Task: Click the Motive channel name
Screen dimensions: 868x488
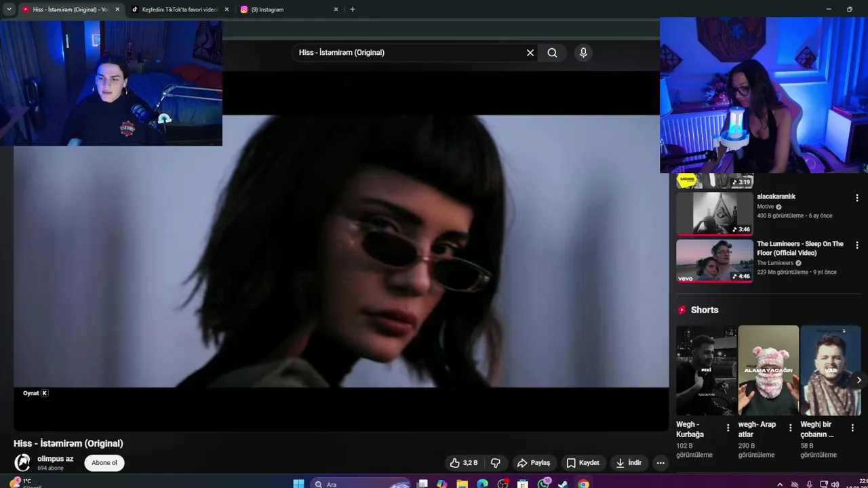Action: 766,207
